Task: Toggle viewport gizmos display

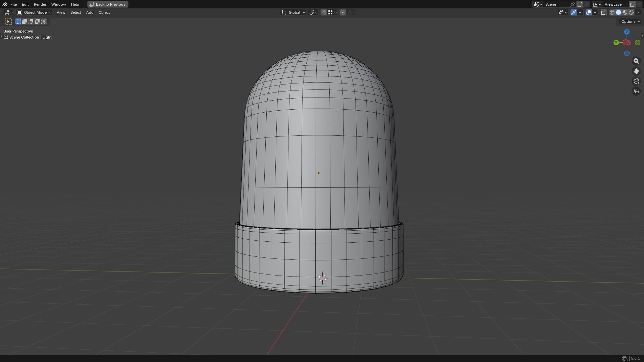Action: click(574, 12)
